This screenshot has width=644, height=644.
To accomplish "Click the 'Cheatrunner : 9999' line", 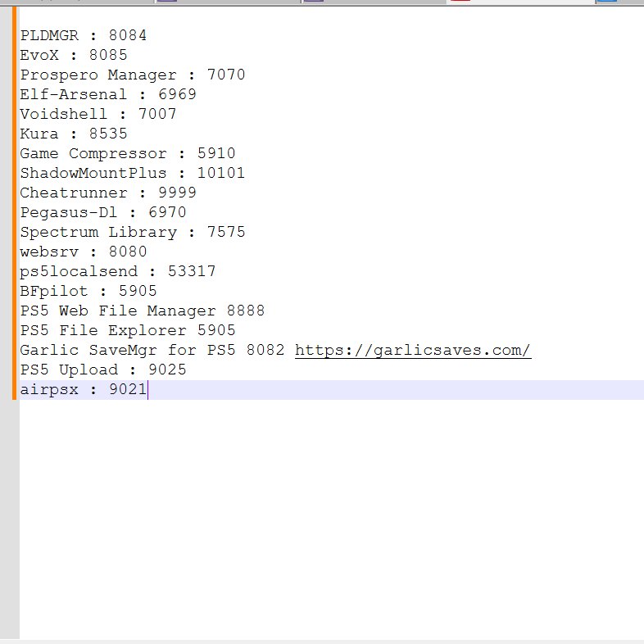I will (x=108, y=193).
